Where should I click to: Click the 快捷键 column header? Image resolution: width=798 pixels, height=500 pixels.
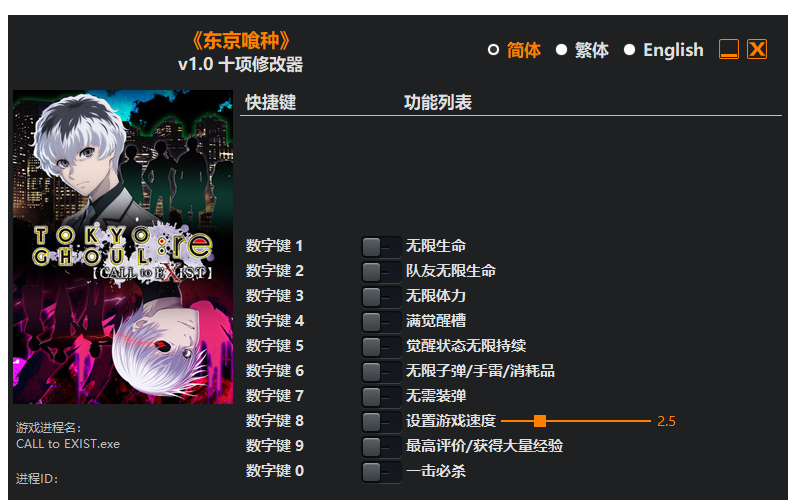coord(271,102)
